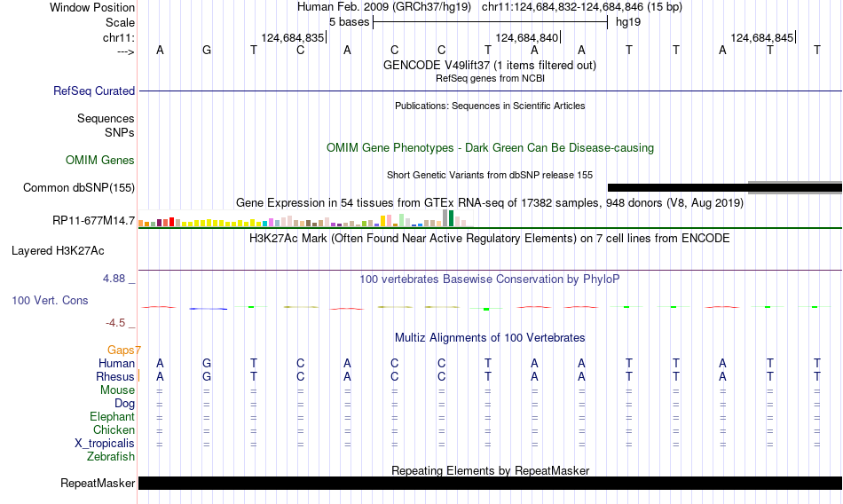Click the orange Gaps label
Viewport: 843px width, 504px height.
point(121,350)
